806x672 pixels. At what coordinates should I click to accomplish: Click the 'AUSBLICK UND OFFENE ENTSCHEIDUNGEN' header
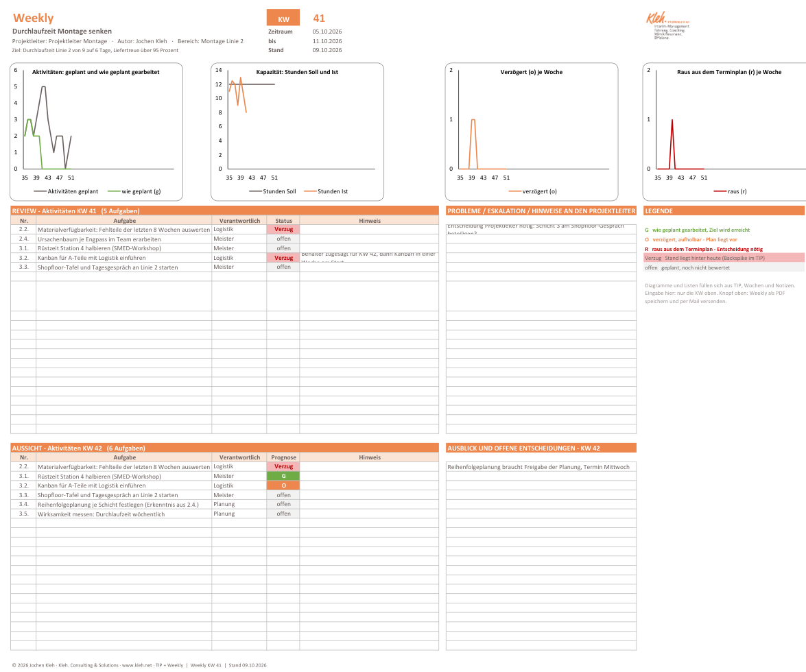point(541,448)
